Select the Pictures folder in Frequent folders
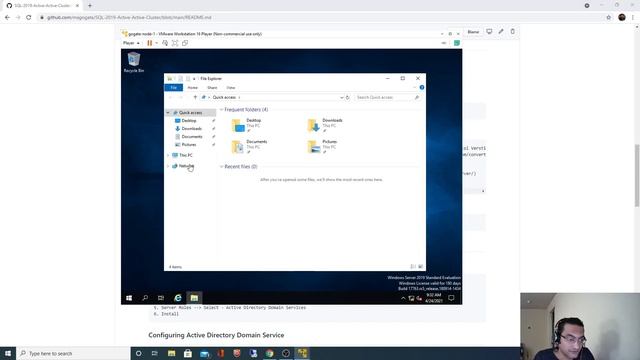 point(323,147)
